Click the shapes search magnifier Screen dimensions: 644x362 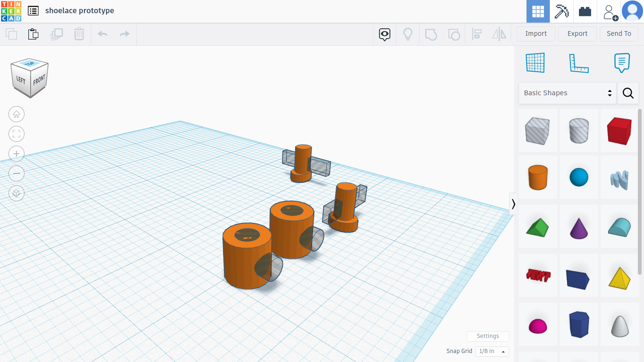coord(628,93)
